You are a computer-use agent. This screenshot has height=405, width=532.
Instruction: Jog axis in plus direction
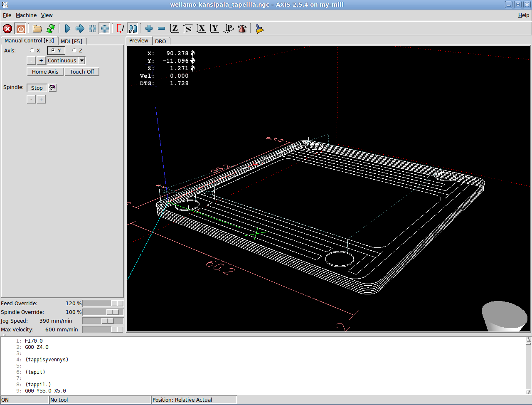click(41, 61)
